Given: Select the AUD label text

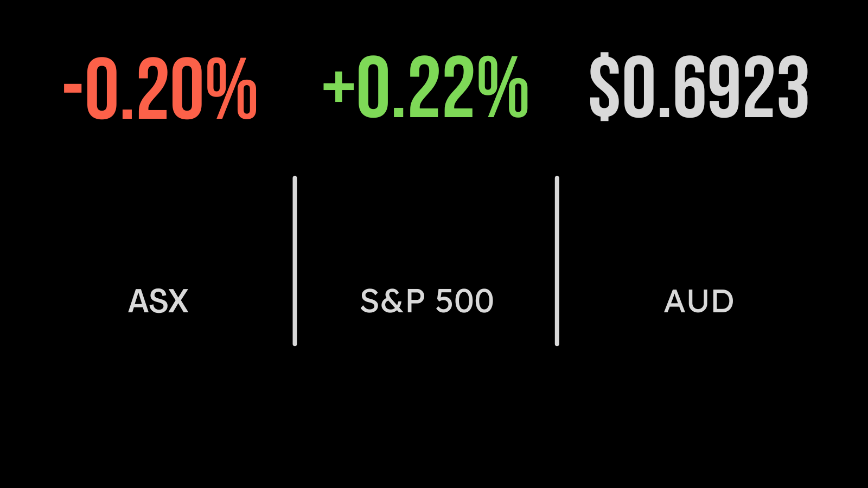Looking at the screenshot, I should (x=699, y=301).
